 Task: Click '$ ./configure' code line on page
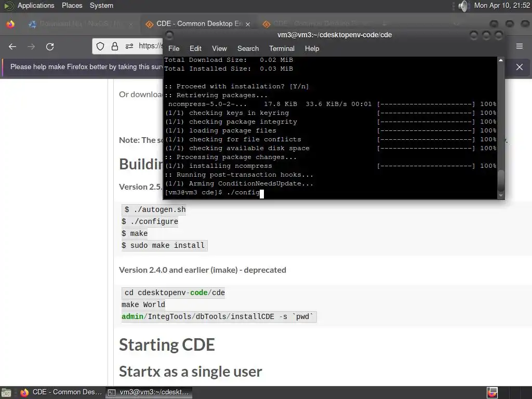(x=150, y=221)
